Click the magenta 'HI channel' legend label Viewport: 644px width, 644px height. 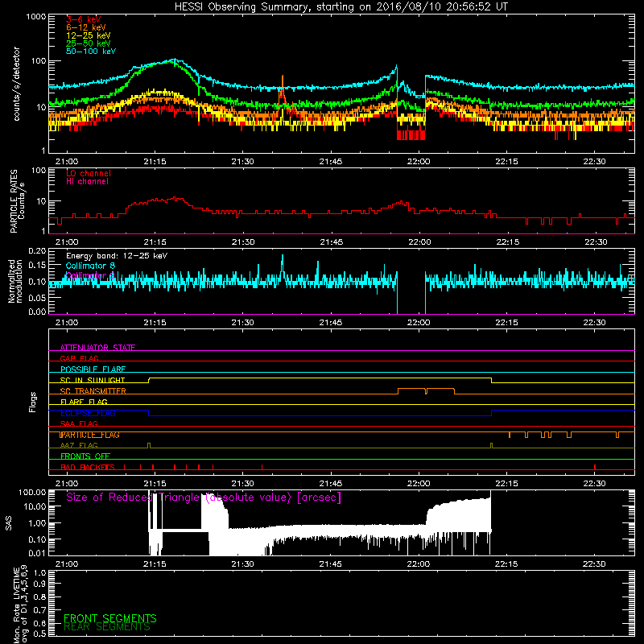click(x=87, y=182)
